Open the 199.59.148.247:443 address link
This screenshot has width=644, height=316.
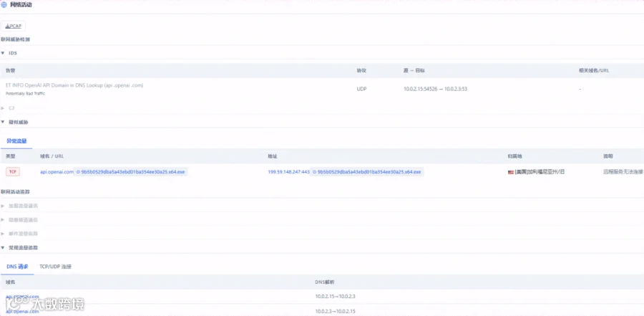tap(289, 172)
